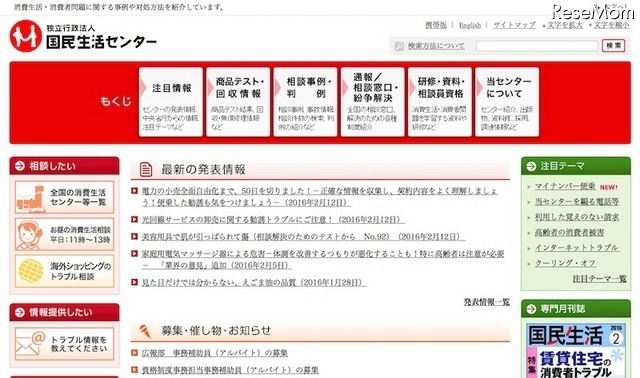Click the envelope icon for トラブル情報を教えてください
This screenshot has width=640, height=378.
30,344
